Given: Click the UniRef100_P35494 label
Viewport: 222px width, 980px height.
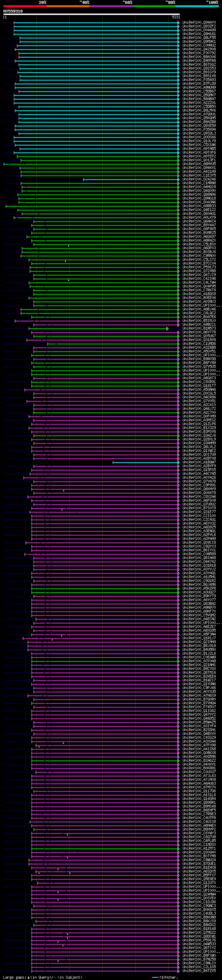Looking at the screenshot, I should tap(199, 129).
